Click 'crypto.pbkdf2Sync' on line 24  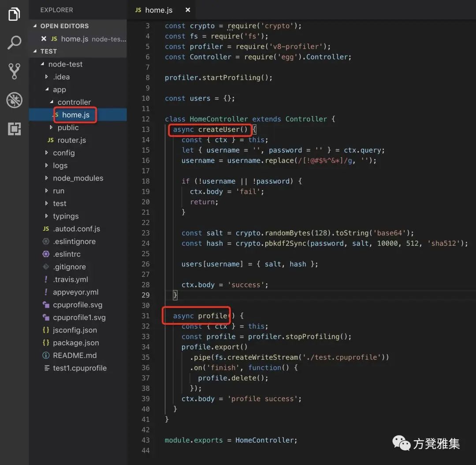[x=271, y=243]
